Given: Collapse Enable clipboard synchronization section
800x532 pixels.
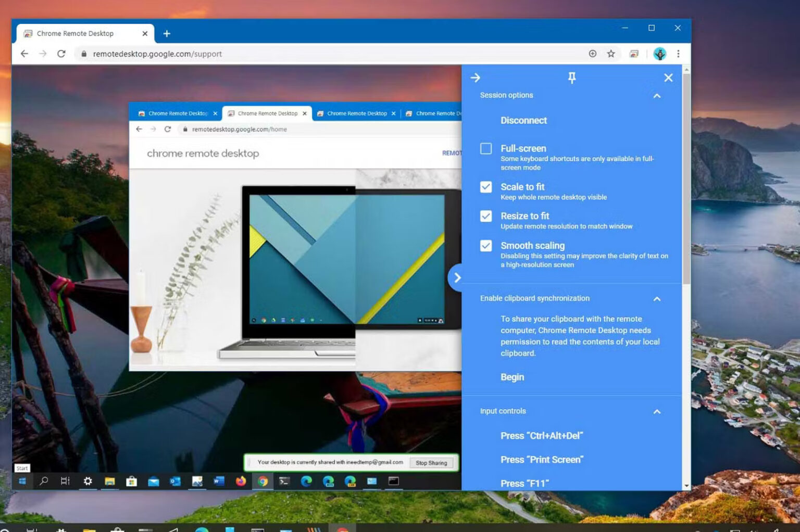Looking at the screenshot, I should click(x=657, y=299).
